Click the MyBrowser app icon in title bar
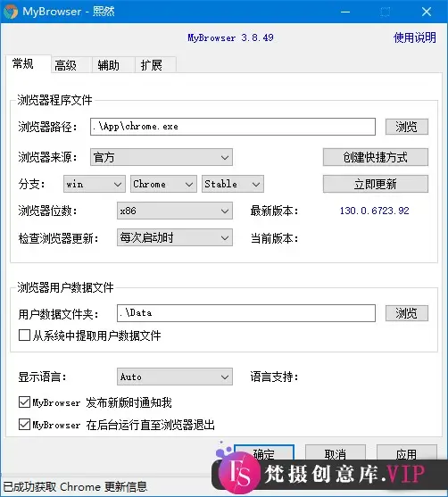 (11, 12)
